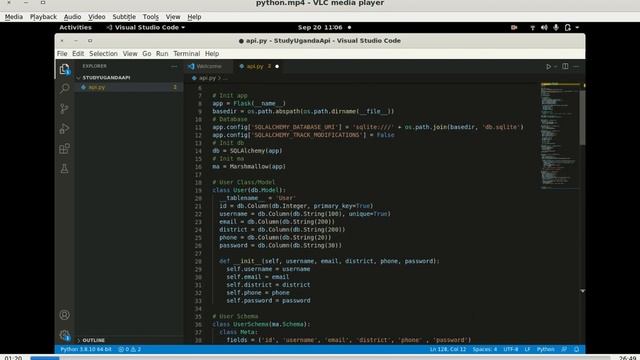The height and width of the screenshot is (360, 640).
Task: Open the power icon in the system tray
Action: (567, 27)
